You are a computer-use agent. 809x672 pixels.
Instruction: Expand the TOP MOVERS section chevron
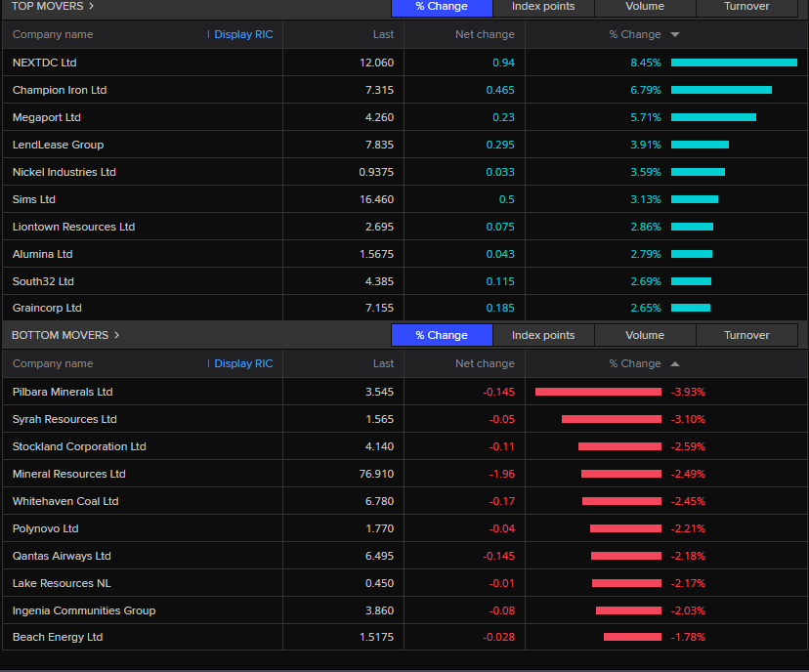tap(91, 6)
